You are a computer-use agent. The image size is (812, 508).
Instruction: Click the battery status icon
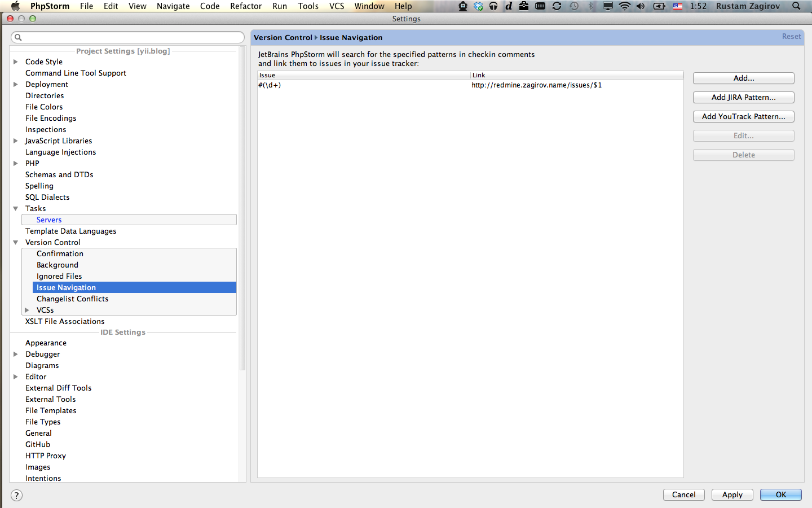(x=659, y=6)
